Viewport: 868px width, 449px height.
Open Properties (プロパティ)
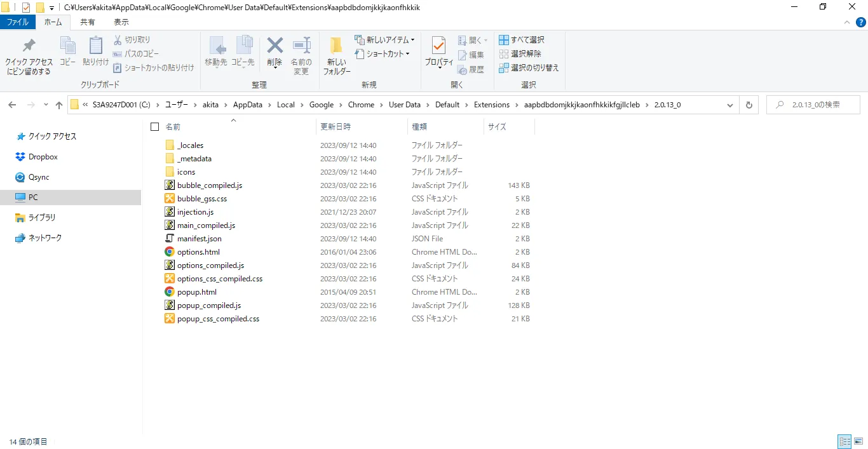[x=439, y=53]
